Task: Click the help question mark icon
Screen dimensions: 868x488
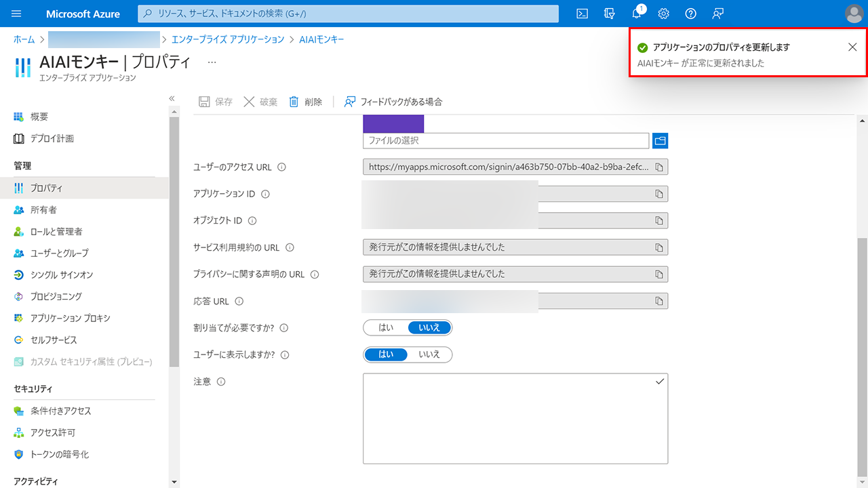Action: 690,14
